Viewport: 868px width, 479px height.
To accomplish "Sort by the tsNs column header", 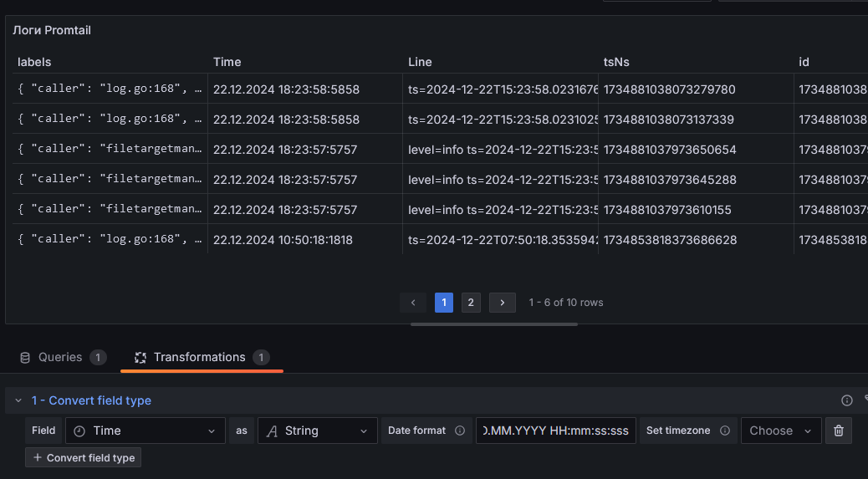I will tap(616, 62).
